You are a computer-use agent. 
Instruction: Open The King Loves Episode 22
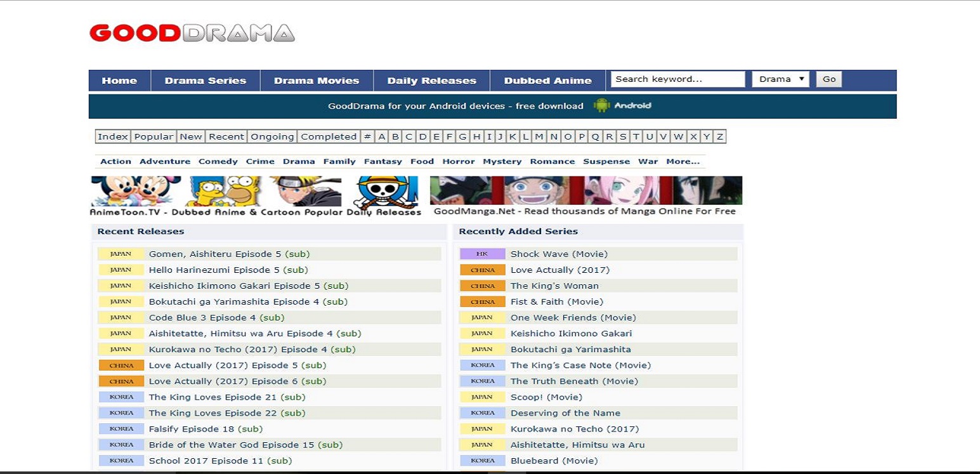coord(227,413)
